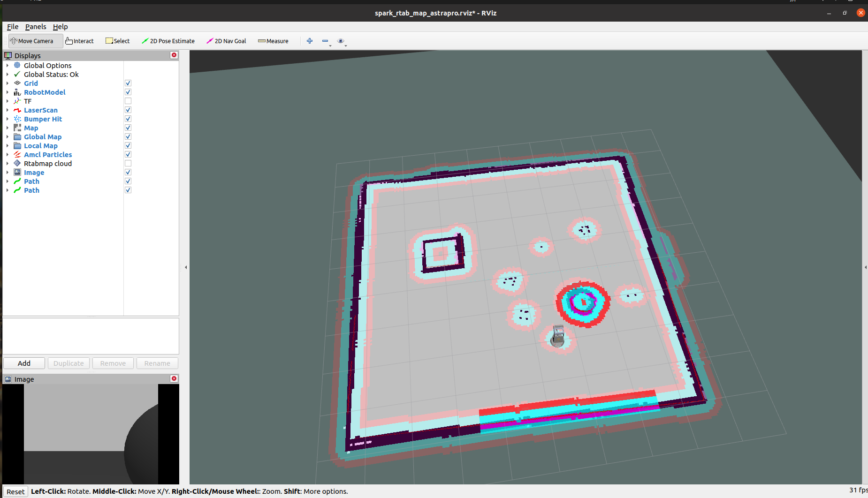868x498 pixels.
Task: Set a 2D Nav Goal
Action: click(x=226, y=41)
